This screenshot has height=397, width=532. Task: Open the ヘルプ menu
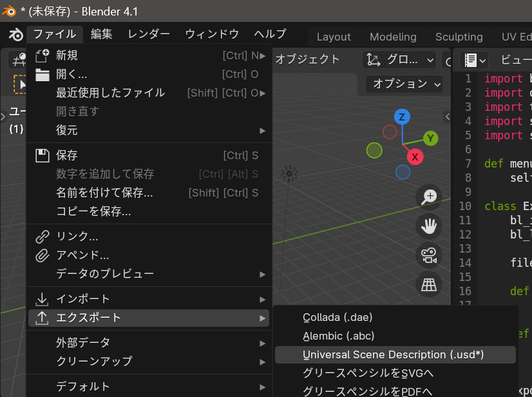click(x=270, y=34)
